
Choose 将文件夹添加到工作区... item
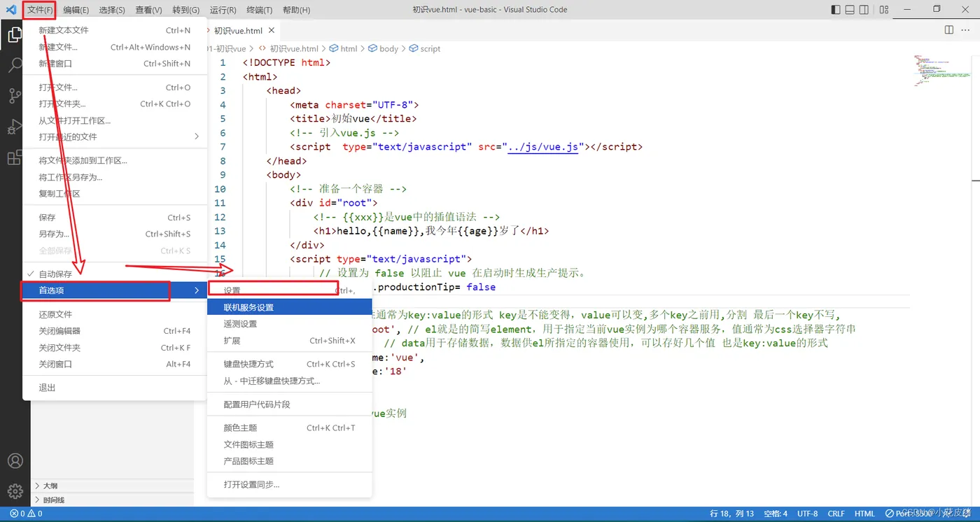pos(115,160)
